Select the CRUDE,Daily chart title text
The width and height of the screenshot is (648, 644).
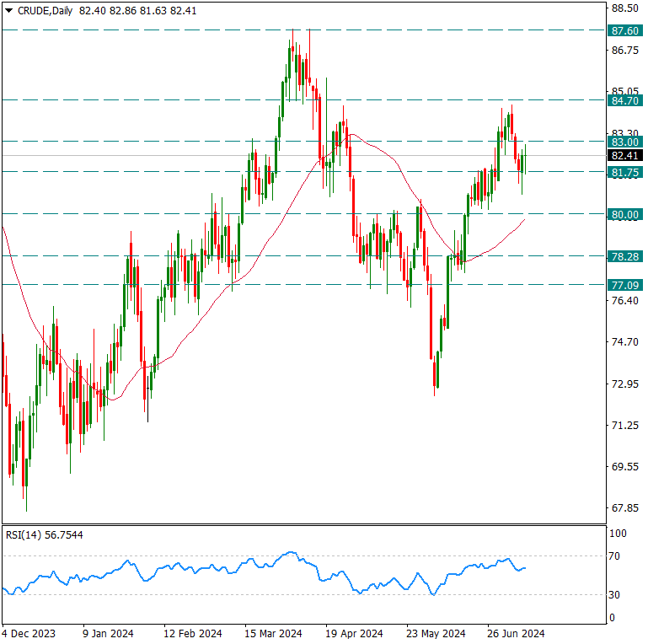click(45, 11)
